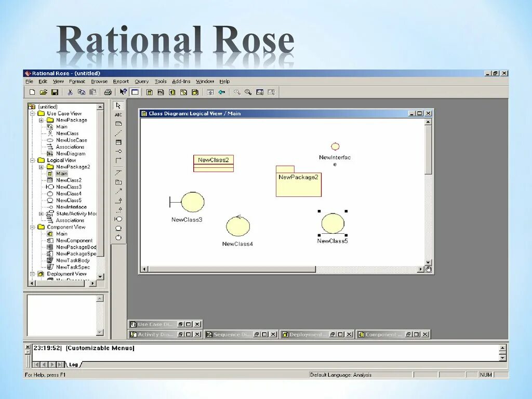Open the File menu
Screen dimensions: 532x399
point(30,82)
